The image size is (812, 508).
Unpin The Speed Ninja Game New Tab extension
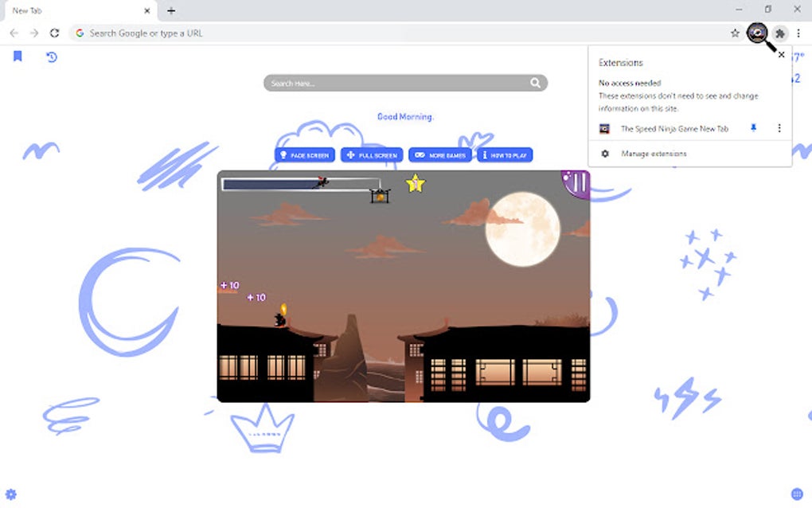point(752,128)
